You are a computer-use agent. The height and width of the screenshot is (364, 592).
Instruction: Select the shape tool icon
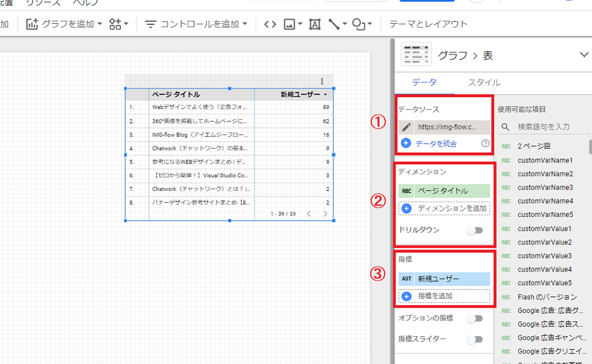[359, 24]
